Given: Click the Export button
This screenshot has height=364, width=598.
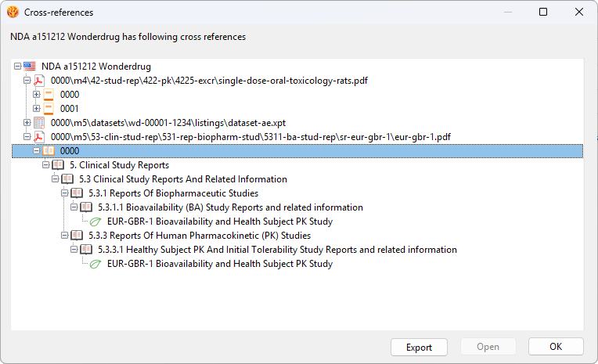Looking at the screenshot, I should tap(419, 348).
